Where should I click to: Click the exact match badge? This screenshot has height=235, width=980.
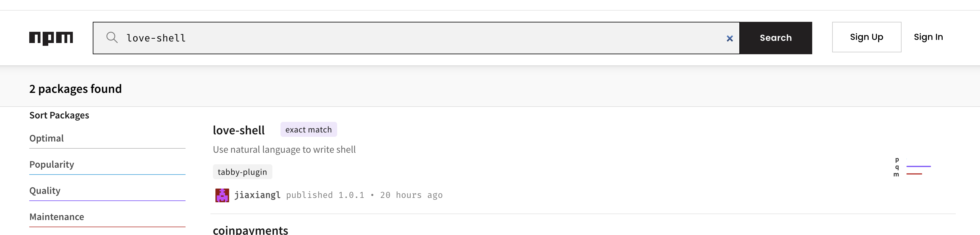[x=308, y=129]
